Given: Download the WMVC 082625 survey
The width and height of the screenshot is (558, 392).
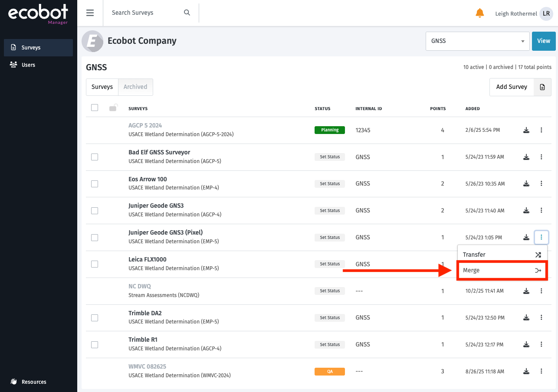Looking at the screenshot, I should click(526, 371).
